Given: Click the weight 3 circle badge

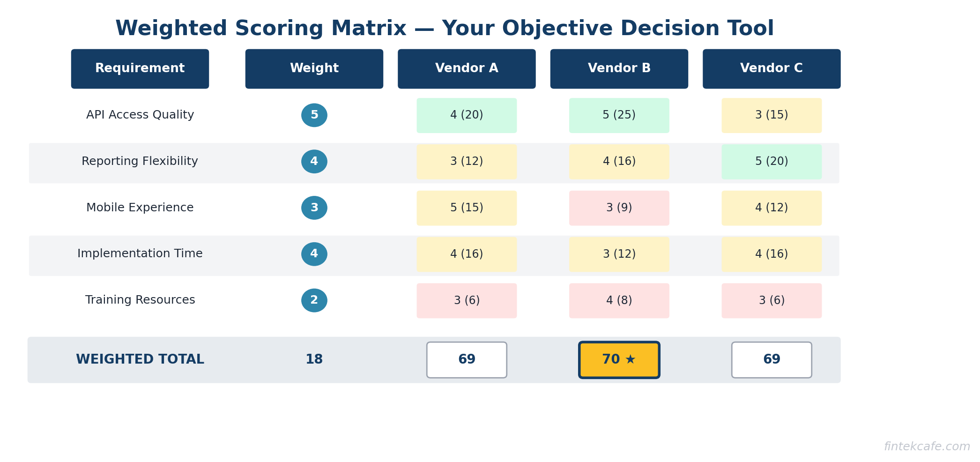Looking at the screenshot, I should (314, 208).
